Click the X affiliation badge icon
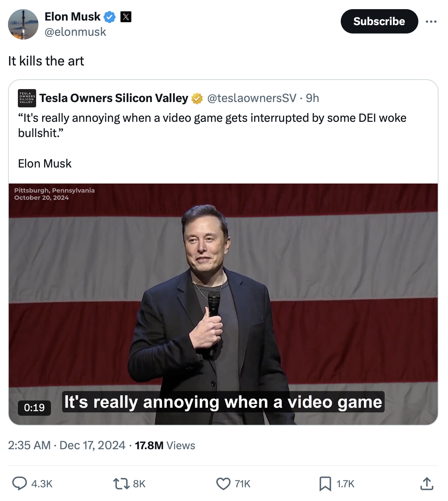Image resolution: width=448 pixels, height=501 pixels. [126, 17]
